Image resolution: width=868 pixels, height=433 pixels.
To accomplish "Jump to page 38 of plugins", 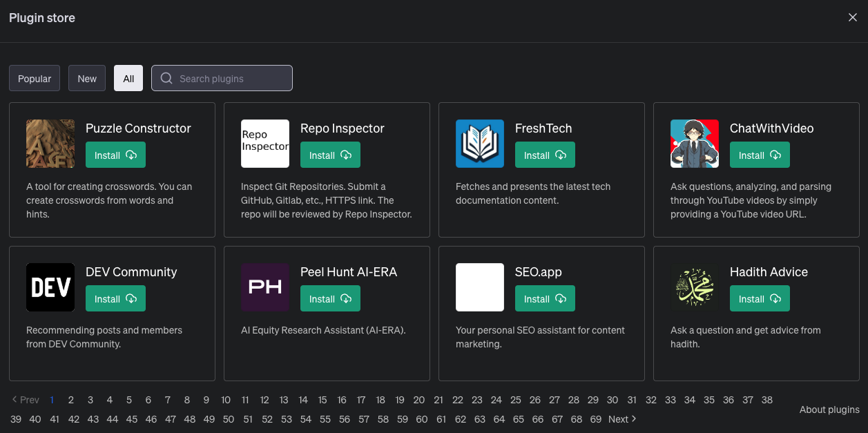I will pyautogui.click(x=767, y=400).
